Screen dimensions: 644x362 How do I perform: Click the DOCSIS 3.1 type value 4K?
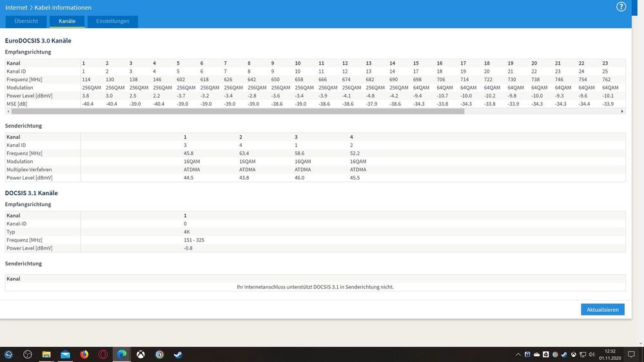[187, 232]
